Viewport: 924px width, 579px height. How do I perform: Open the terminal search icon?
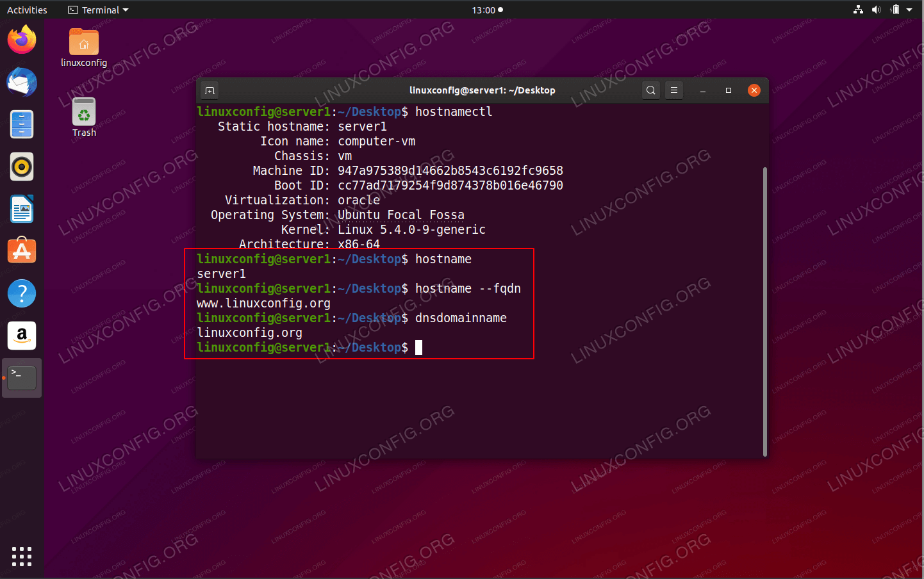(650, 90)
